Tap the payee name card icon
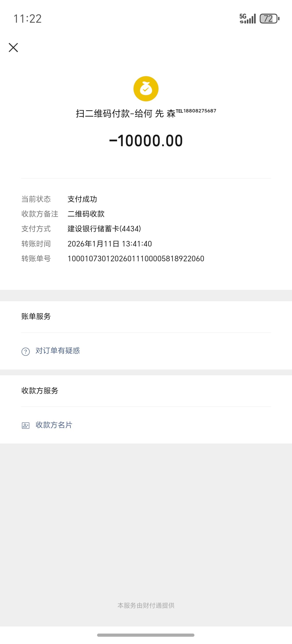292x644 pixels. [26, 425]
